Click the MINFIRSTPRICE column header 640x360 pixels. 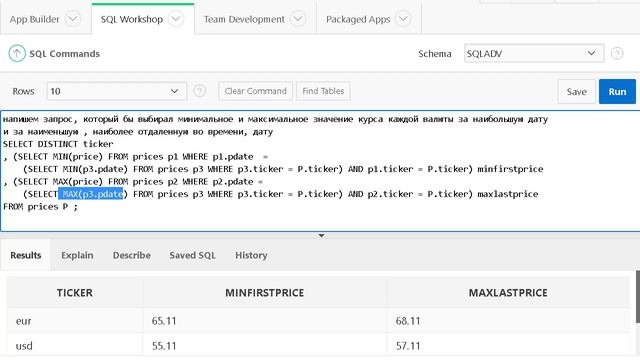point(264,293)
